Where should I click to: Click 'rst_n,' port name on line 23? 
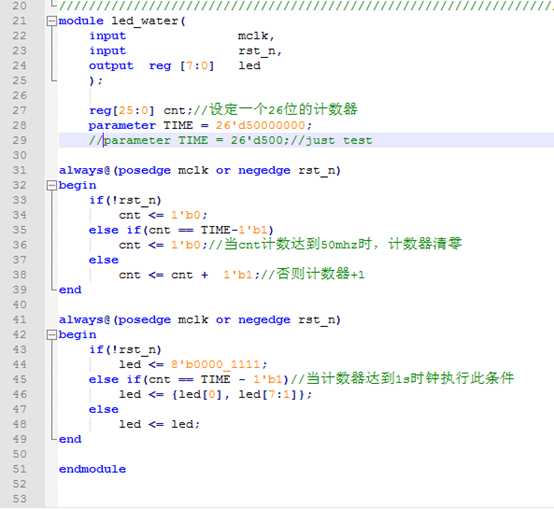[260, 51]
